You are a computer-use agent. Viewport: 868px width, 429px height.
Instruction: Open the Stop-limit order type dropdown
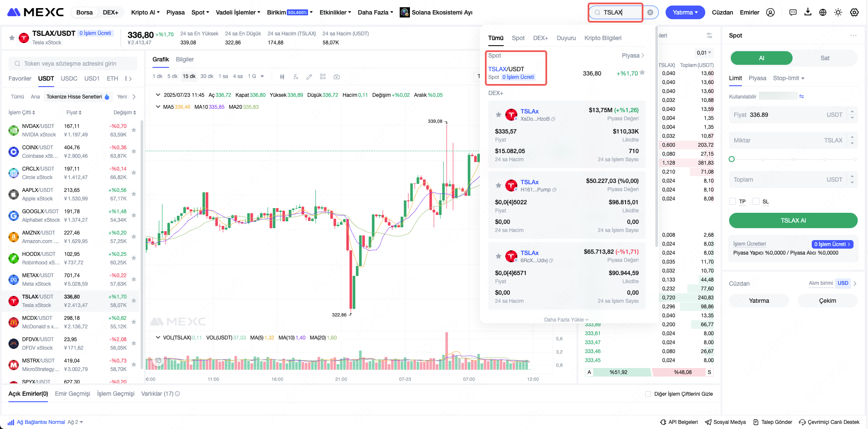point(789,78)
